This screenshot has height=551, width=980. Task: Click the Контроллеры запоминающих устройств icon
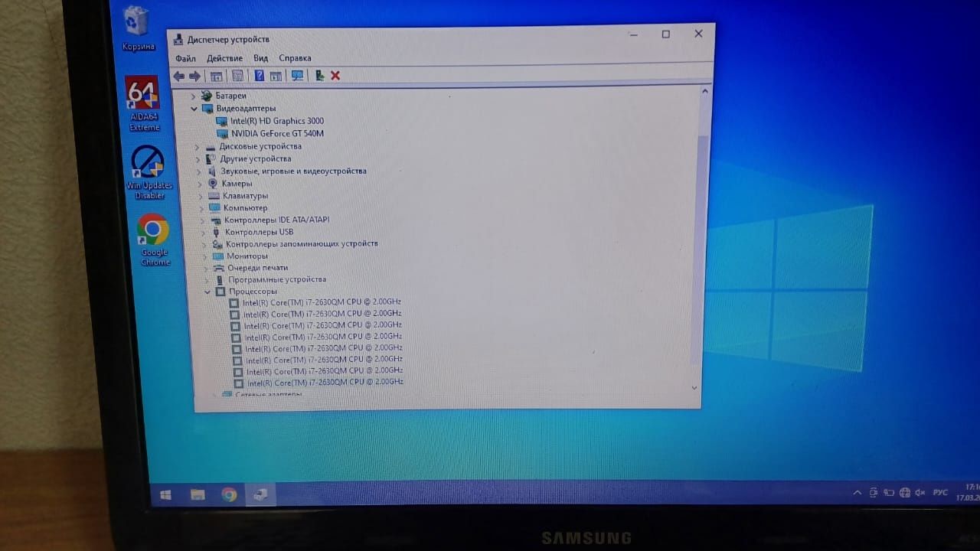pyautogui.click(x=217, y=243)
